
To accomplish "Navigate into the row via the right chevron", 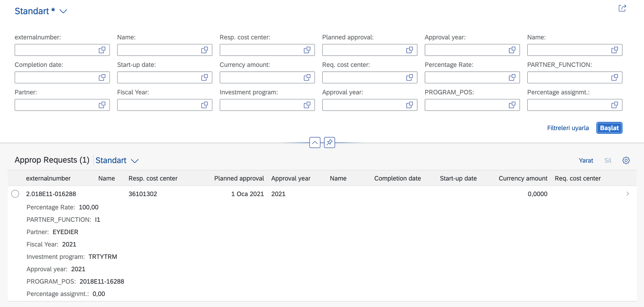I will (627, 194).
